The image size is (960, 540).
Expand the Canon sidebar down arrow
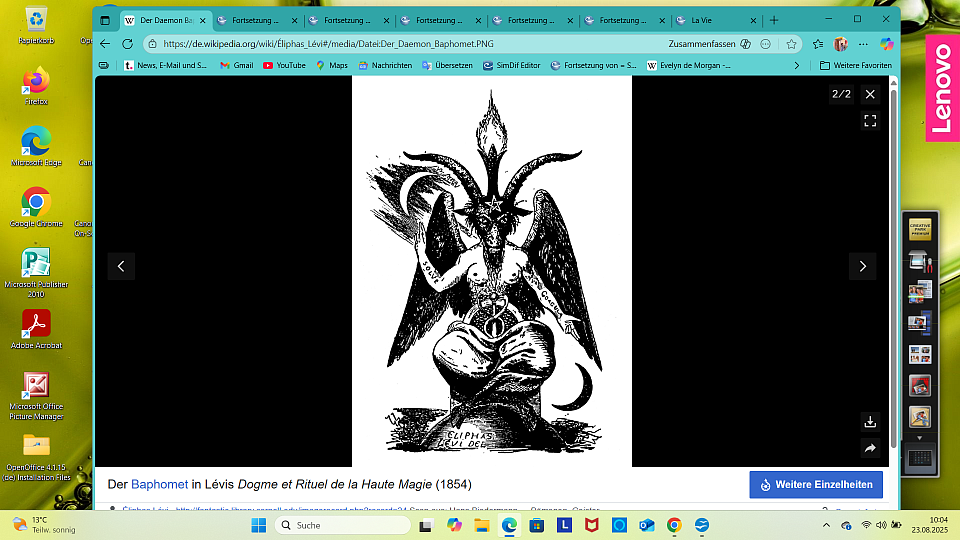click(x=920, y=438)
